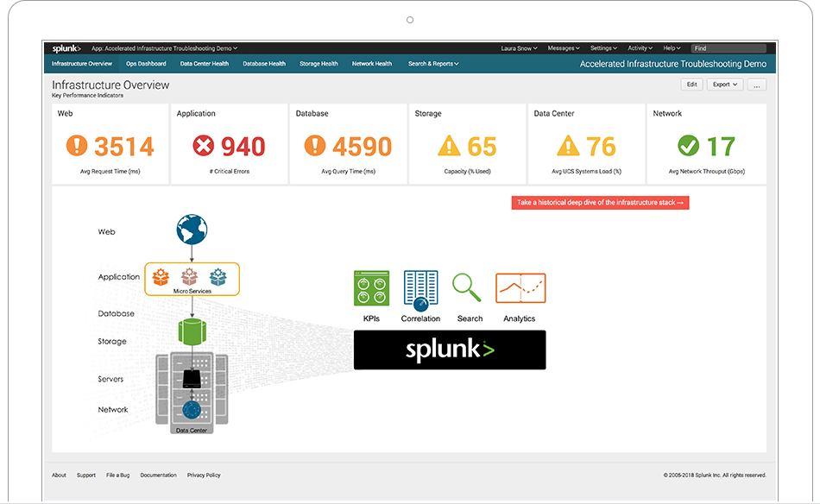Open the Export dropdown button
Image resolution: width=820 pixels, height=504 pixels.
tap(724, 85)
